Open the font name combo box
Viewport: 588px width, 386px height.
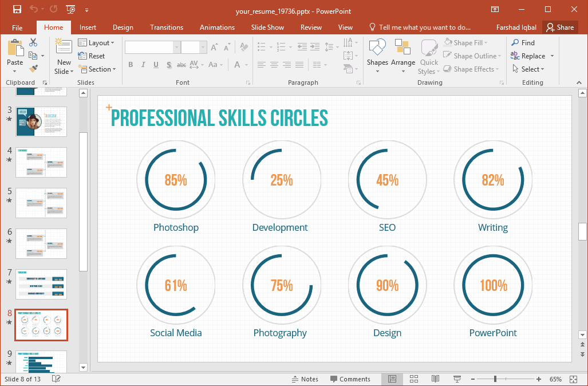152,48
